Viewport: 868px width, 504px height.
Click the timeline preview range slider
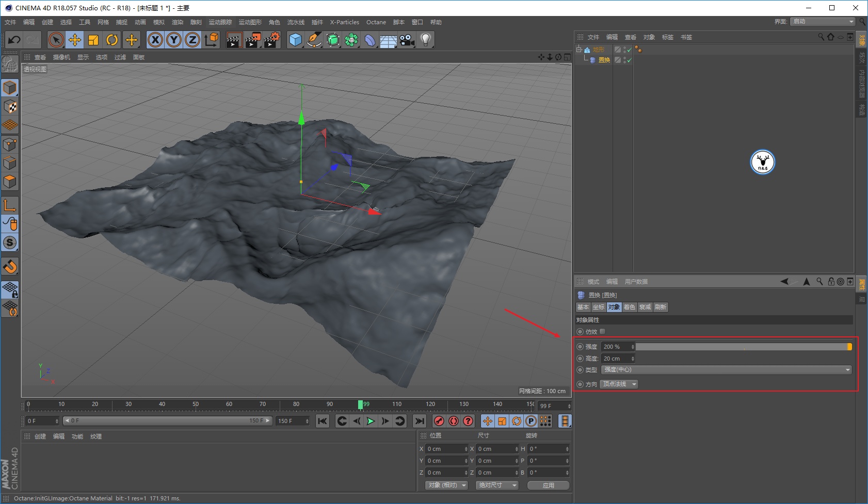coord(167,421)
